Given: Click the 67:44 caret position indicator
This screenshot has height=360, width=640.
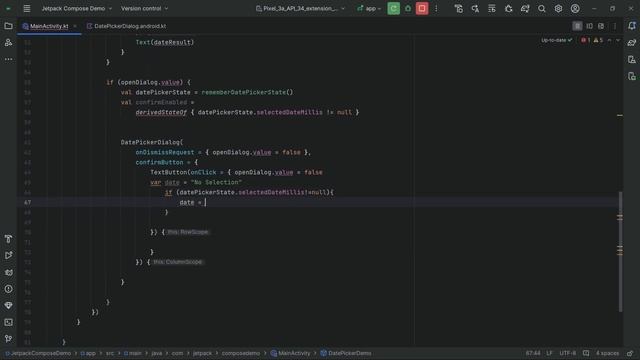Looking at the screenshot, I should pos(533,353).
